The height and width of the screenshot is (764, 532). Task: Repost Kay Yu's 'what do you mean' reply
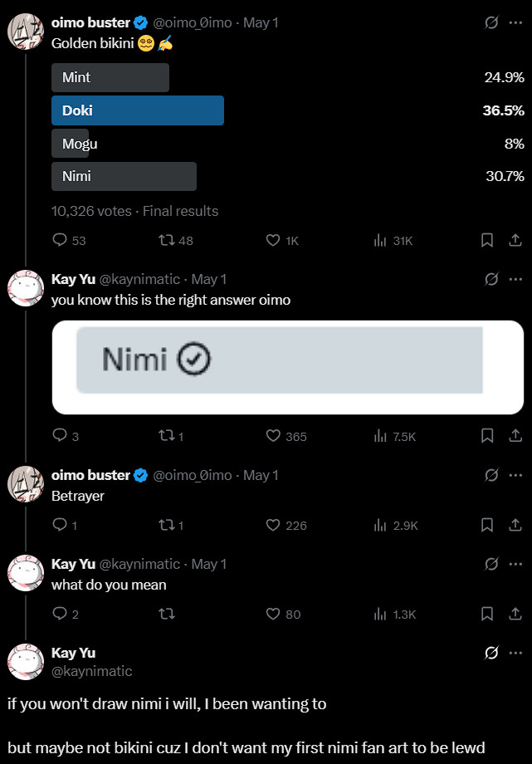(x=166, y=615)
